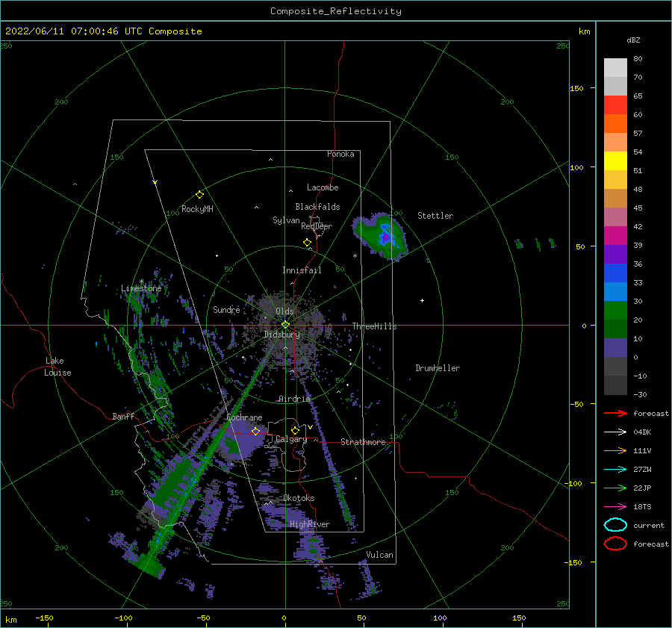This screenshot has height=628, width=672.
Task: Click the magenta 18TS arrow icon
Action: click(615, 507)
